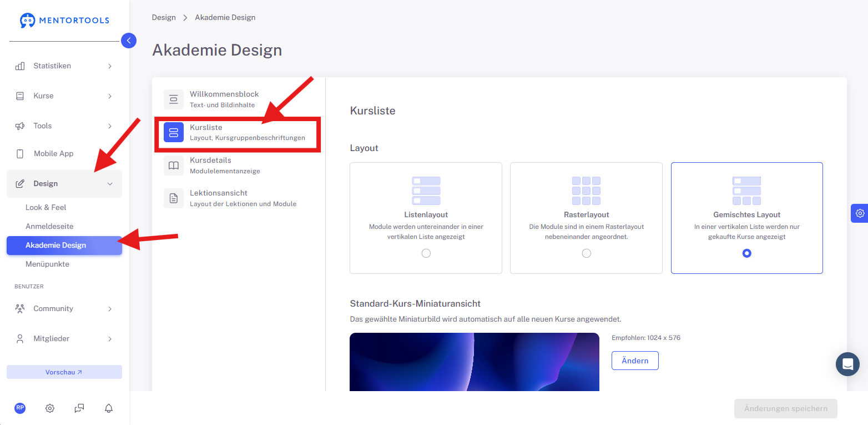Open notifications bell icon

(x=109, y=408)
